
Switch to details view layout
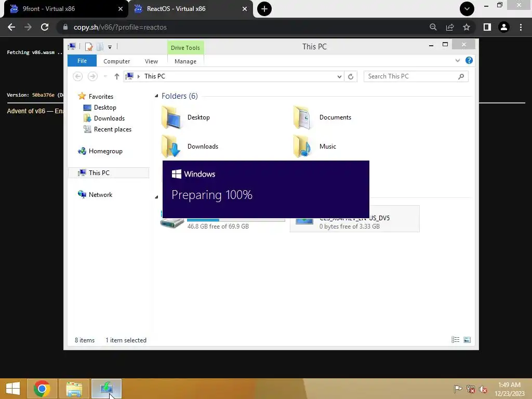(x=455, y=340)
